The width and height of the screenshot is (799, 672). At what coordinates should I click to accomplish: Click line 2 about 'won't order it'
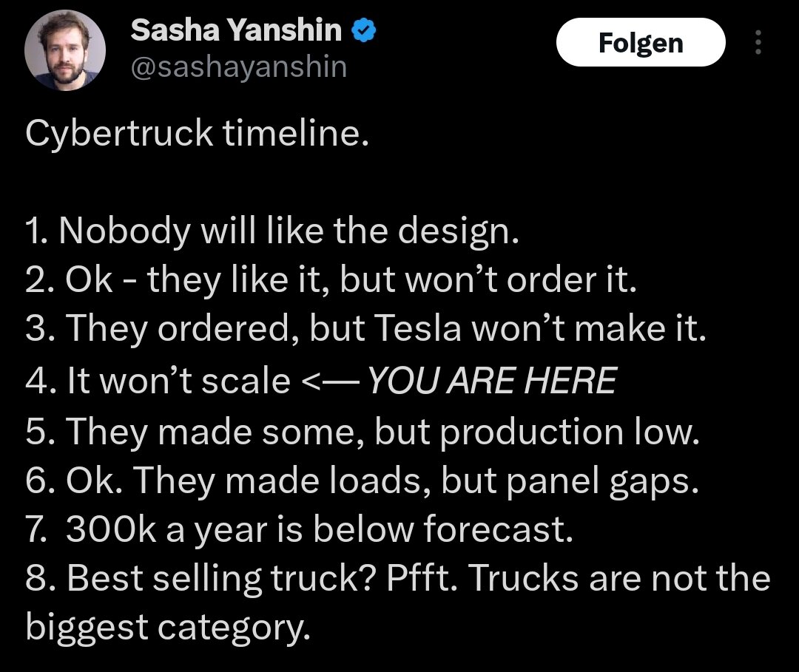click(x=331, y=282)
